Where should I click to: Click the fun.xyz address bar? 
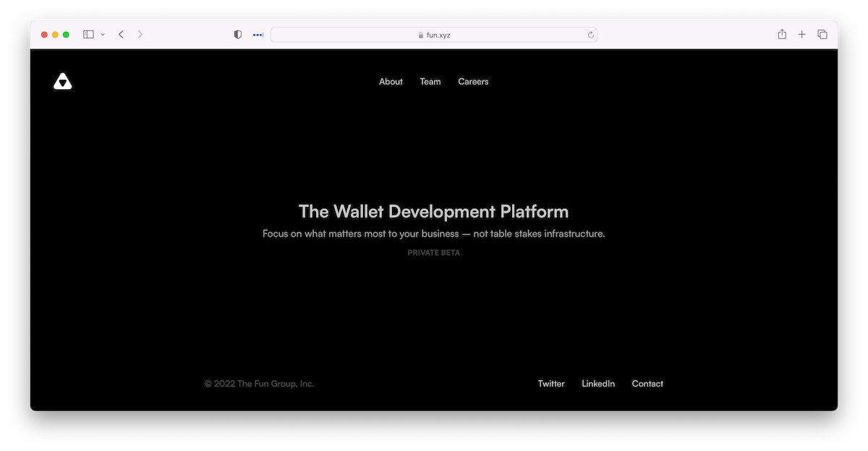click(x=434, y=35)
